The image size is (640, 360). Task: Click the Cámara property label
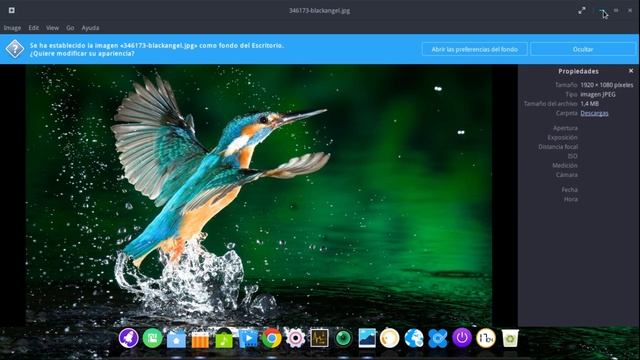pyautogui.click(x=567, y=175)
